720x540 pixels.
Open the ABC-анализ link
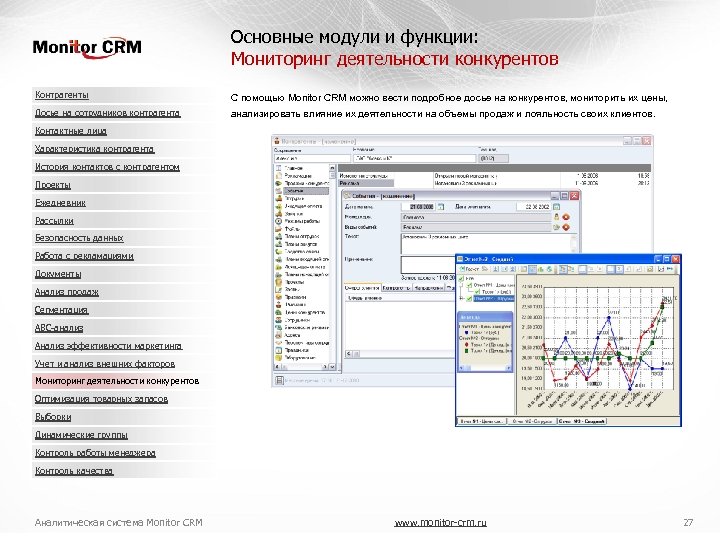(59, 328)
